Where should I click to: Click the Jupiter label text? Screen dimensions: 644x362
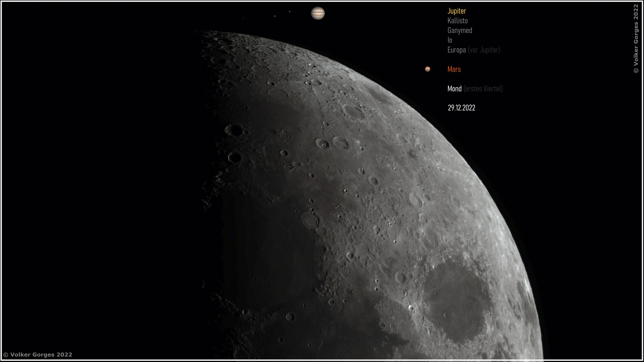tap(457, 11)
